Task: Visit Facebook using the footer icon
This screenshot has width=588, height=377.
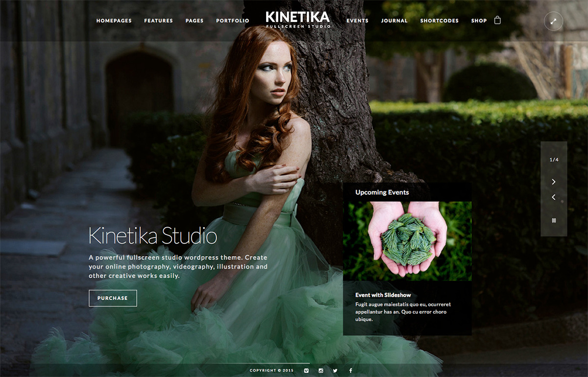Action: [350, 371]
